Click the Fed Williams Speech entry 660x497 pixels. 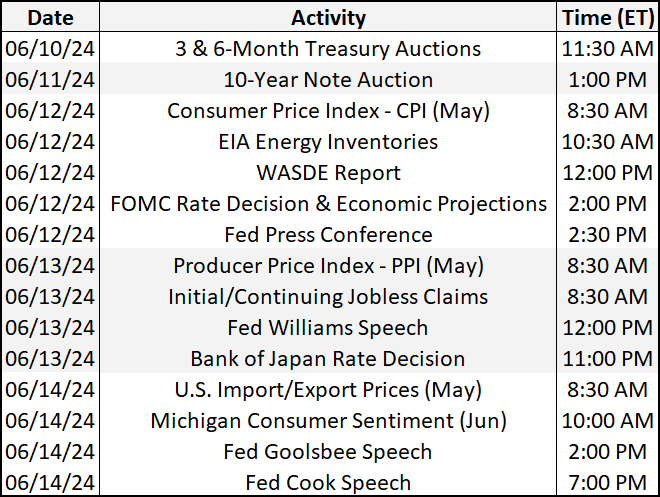tap(328, 328)
